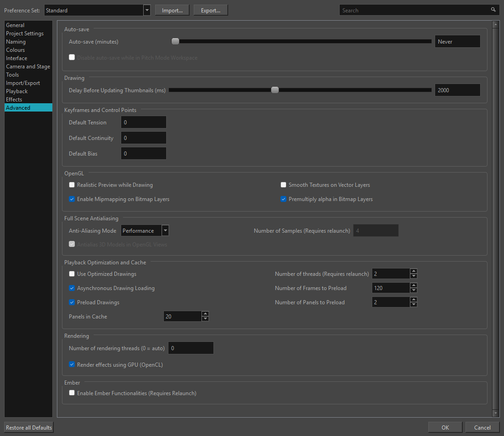This screenshot has width=504, height=436.
Task: Increase Number of Panels to Preload
Action: (414, 300)
